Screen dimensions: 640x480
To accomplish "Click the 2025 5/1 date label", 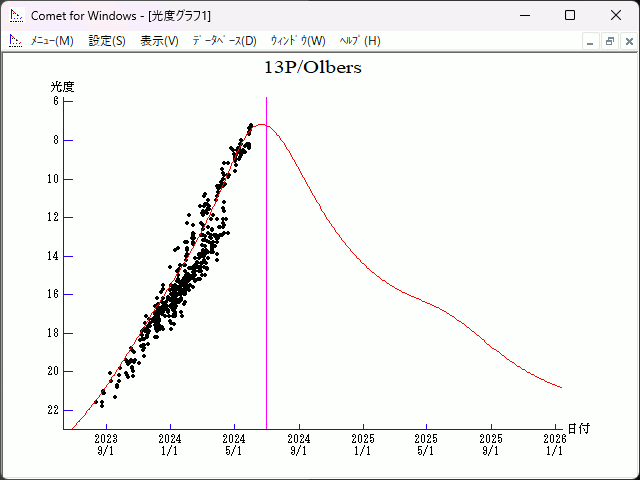I will point(426,445).
